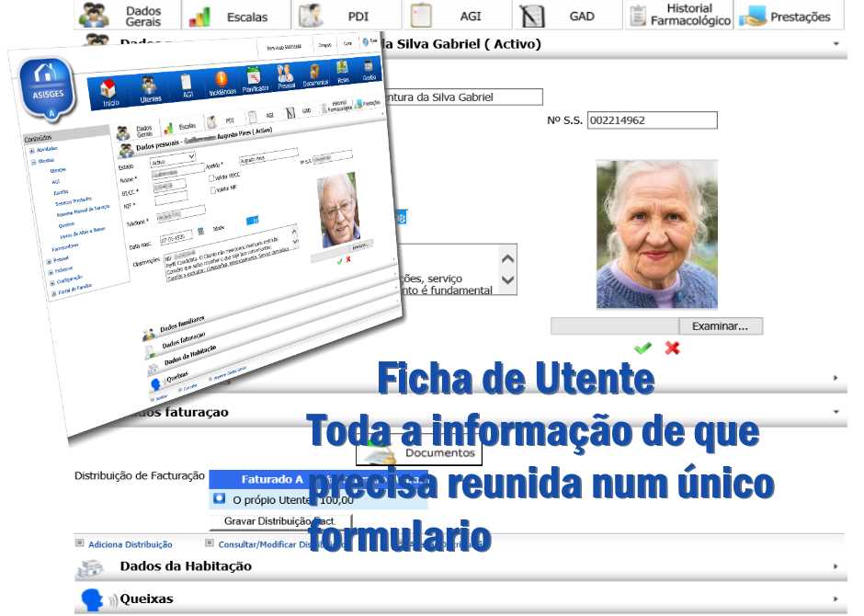Viewport: 864px width, 616px height.
Task: Select Fornecedores in Conteúdos tree
Action: pyautogui.click(x=65, y=248)
